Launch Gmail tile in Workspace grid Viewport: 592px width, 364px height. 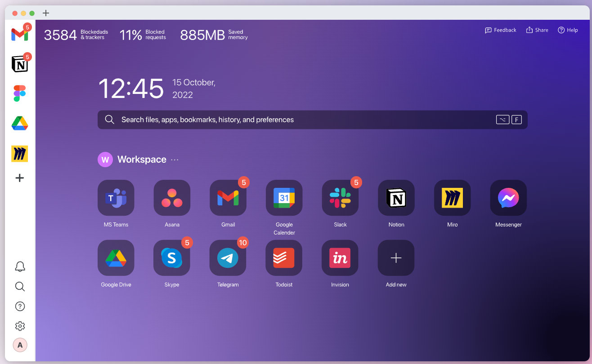[228, 198]
